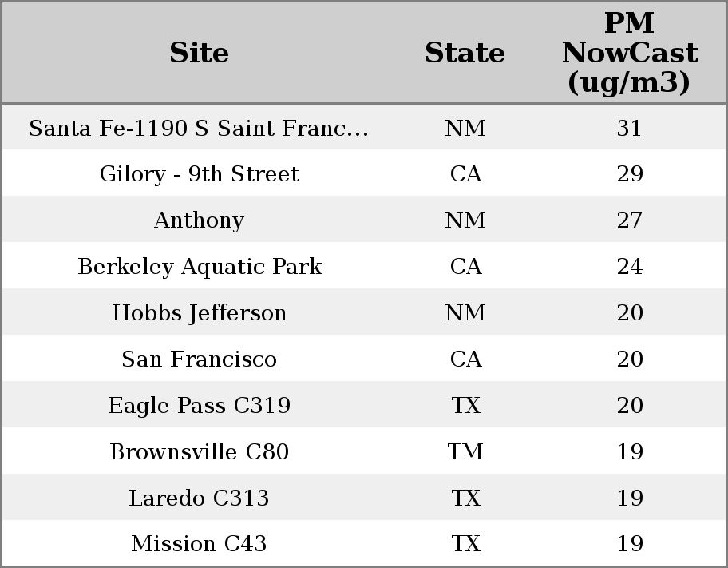Viewport: 728px width, 568px height.
Task: Click the PM NowCast column header
Action: [x=629, y=53]
